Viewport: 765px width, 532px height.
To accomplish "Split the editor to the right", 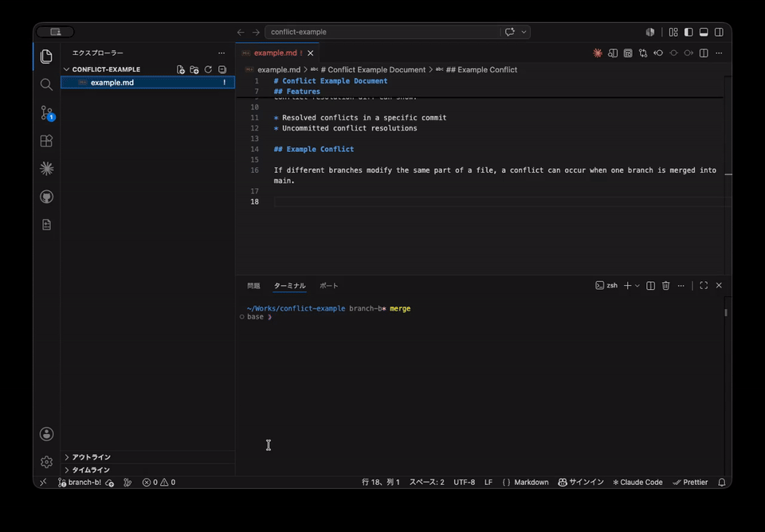I will pyautogui.click(x=704, y=53).
